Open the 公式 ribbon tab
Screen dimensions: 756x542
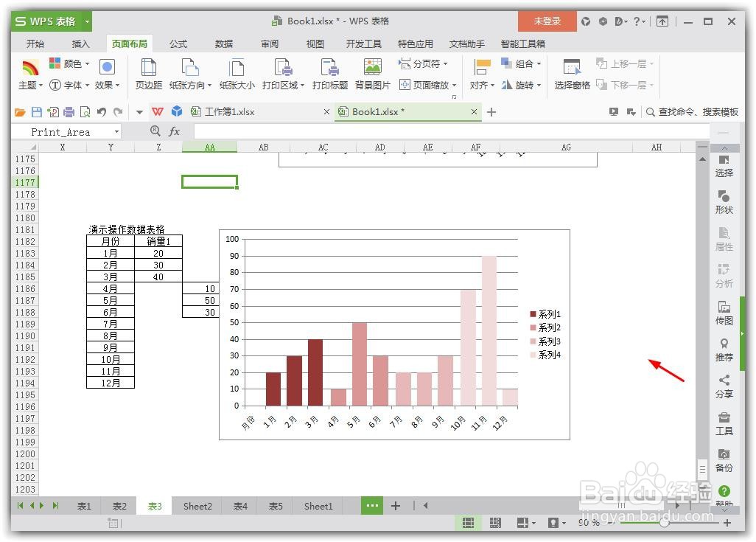click(178, 44)
